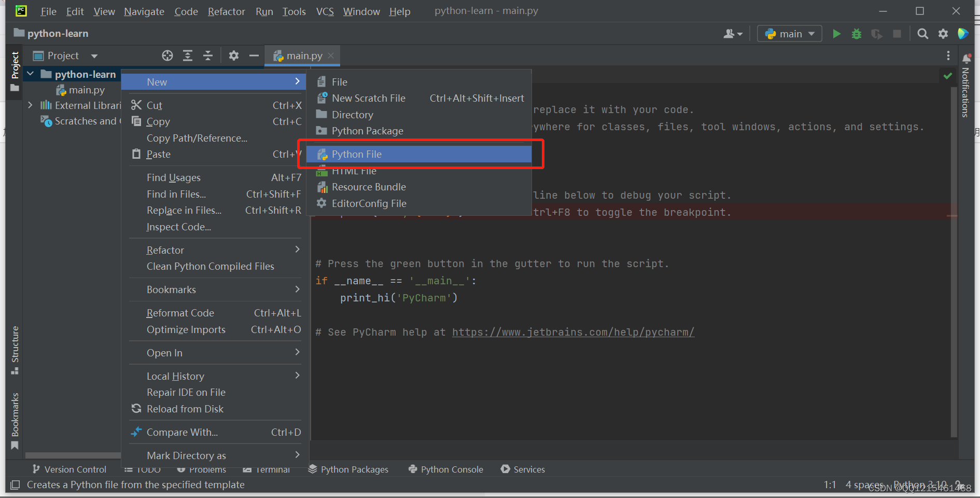Open the Tools menu in menu bar

pyautogui.click(x=294, y=11)
